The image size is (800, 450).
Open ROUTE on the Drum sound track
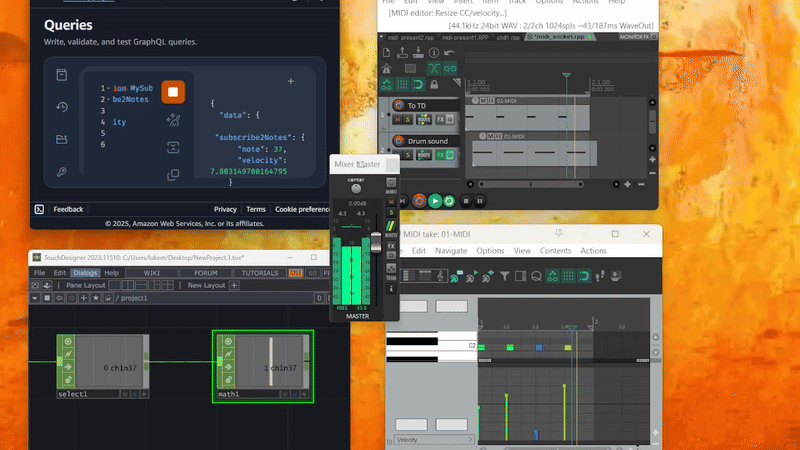click(x=424, y=155)
